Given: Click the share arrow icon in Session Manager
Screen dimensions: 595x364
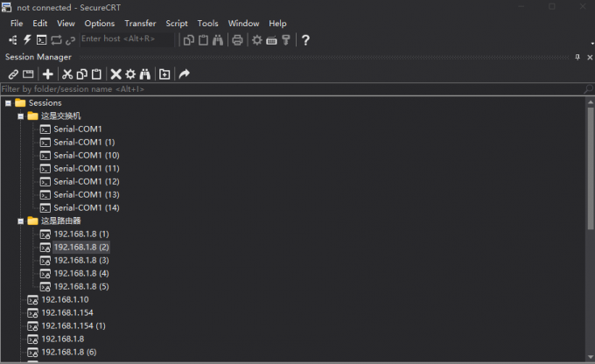Looking at the screenshot, I should point(185,73).
